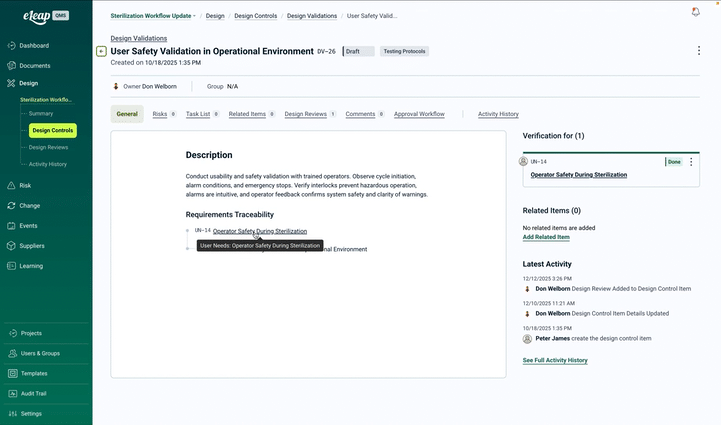Click the Design Validations breadcrumb link
721x425 pixels.
click(x=312, y=16)
